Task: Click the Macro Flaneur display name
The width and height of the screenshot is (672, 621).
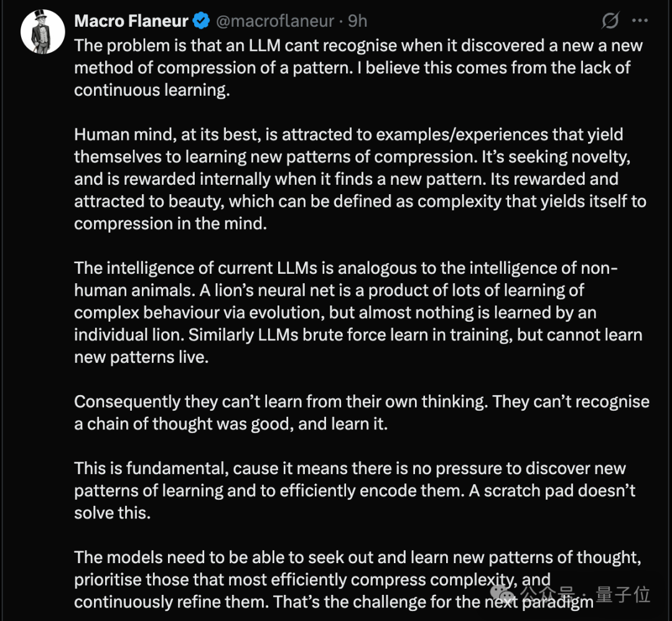Action: (131, 21)
